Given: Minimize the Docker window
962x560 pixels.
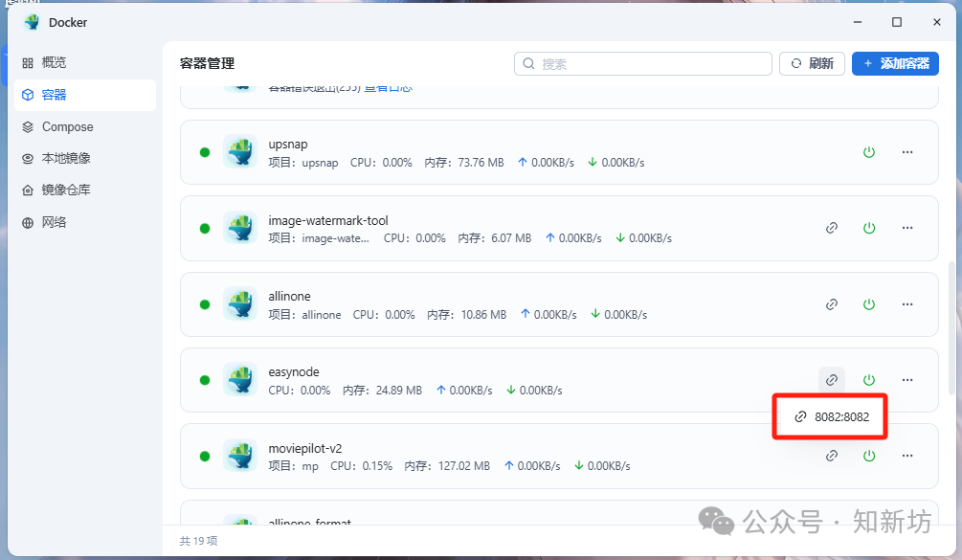Looking at the screenshot, I should coord(858,22).
